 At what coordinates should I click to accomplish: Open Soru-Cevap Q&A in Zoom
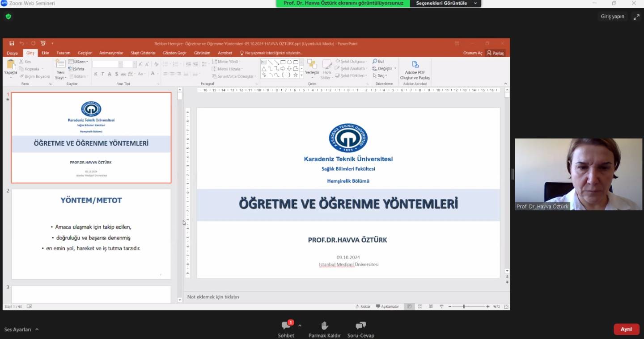(361, 329)
